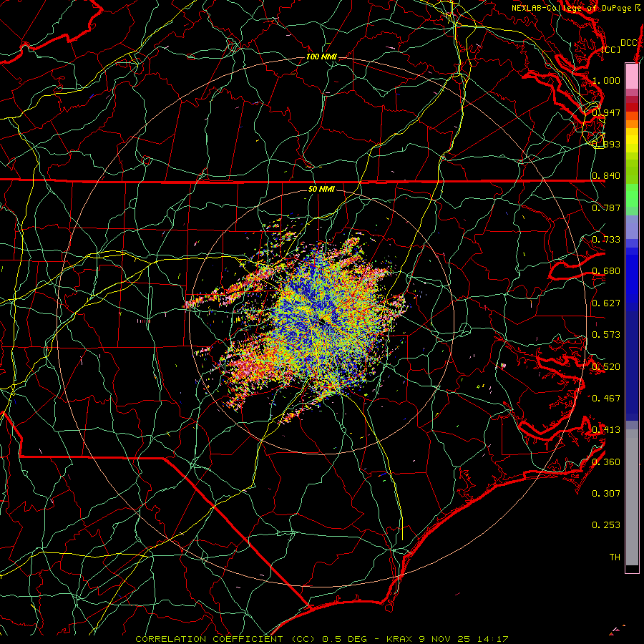This screenshot has height=644, width=644.
Task: Click the 0.680 color scale value
Action: pos(606,271)
